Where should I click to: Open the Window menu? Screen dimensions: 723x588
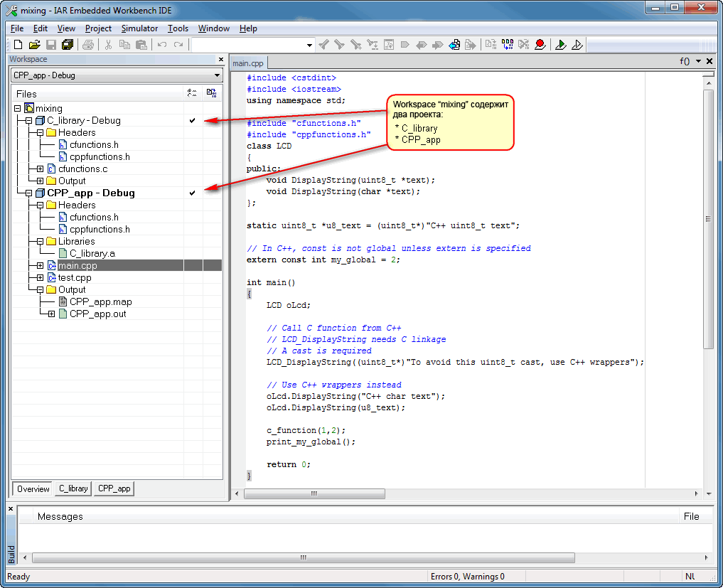pos(214,28)
